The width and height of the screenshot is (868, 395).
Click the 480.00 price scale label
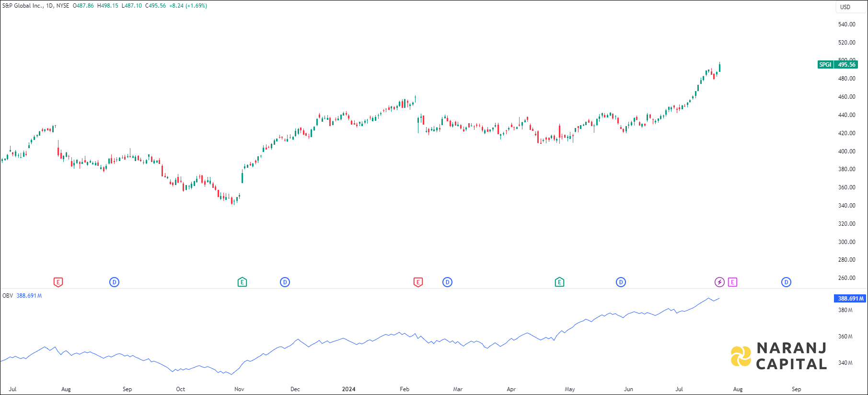[x=846, y=79]
